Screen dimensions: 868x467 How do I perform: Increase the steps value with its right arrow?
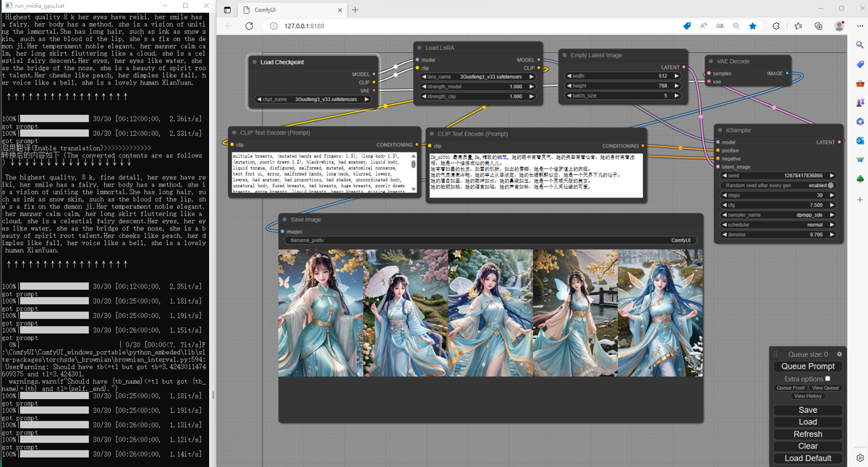pyautogui.click(x=832, y=194)
